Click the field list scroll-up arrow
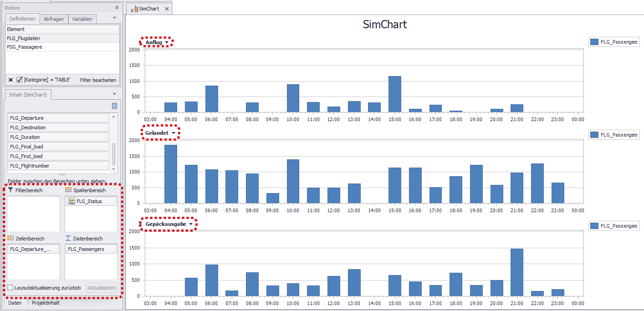Screen dimensions: 644x311 (x=114, y=116)
